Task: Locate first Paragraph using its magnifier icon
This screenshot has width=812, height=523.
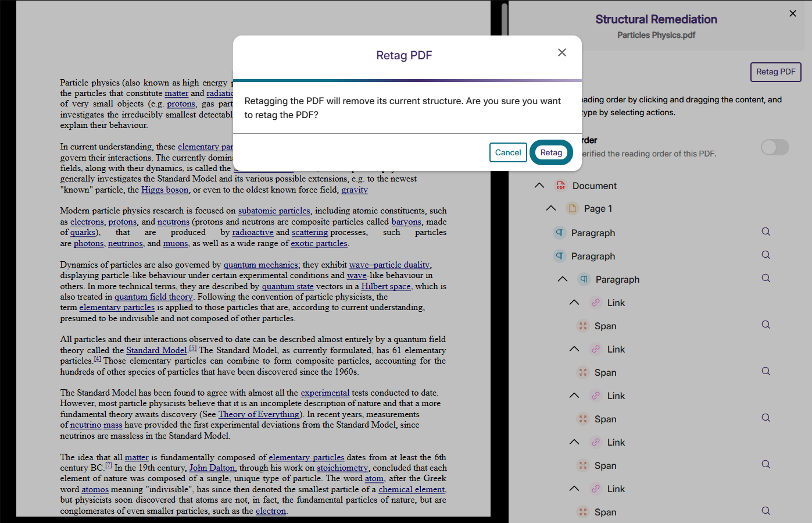Action: [x=766, y=232]
